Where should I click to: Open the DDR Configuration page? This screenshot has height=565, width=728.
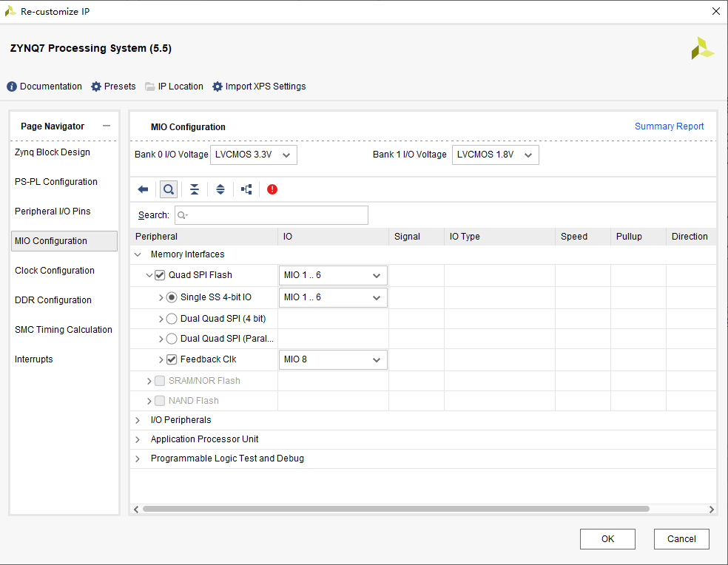click(53, 300)
